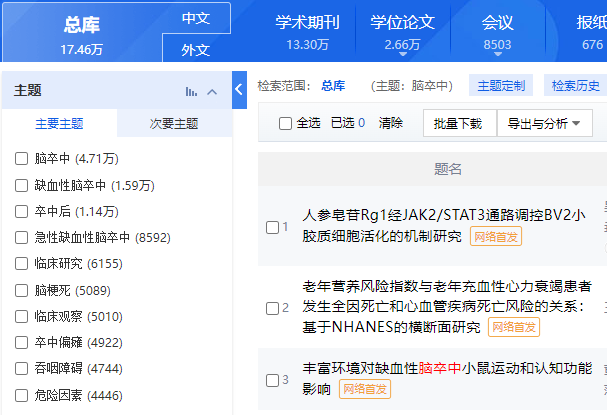Open the 导出与分析 dropdown
Viewport: 607px width, 415px height.
544,123
